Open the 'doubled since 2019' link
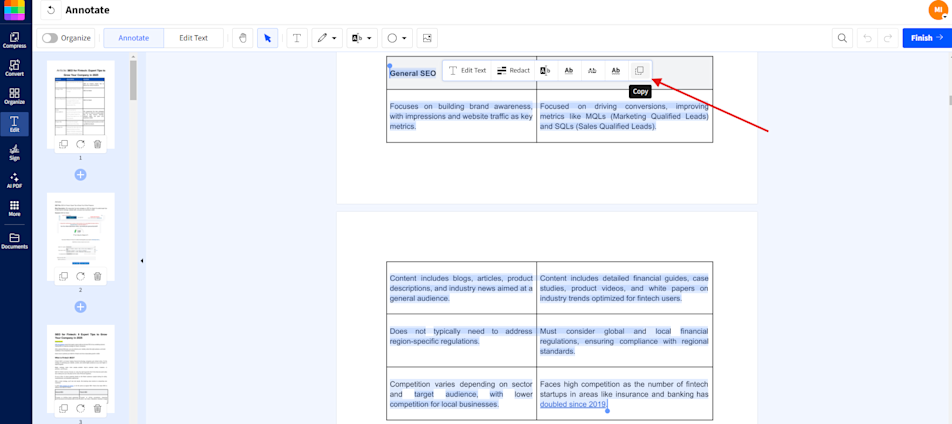 point(573,405)
